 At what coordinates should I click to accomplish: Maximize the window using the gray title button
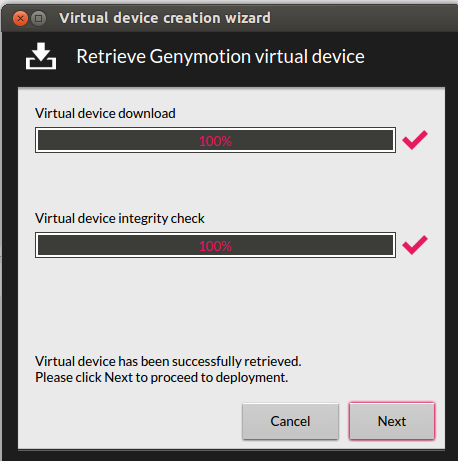[x=39, y=18]
